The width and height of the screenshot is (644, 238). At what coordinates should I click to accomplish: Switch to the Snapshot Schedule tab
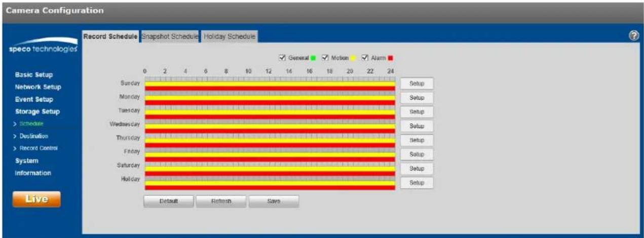170,36
